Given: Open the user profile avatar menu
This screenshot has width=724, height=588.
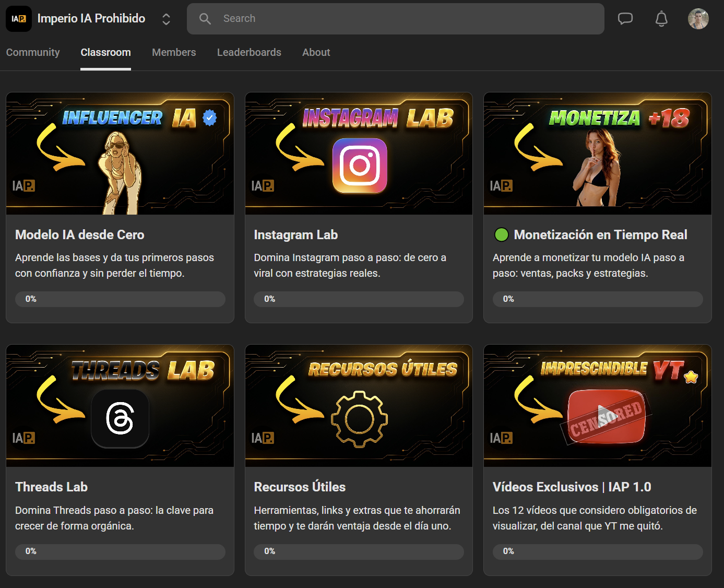Looking at the screenshot, I should click(x=698, y=19).
